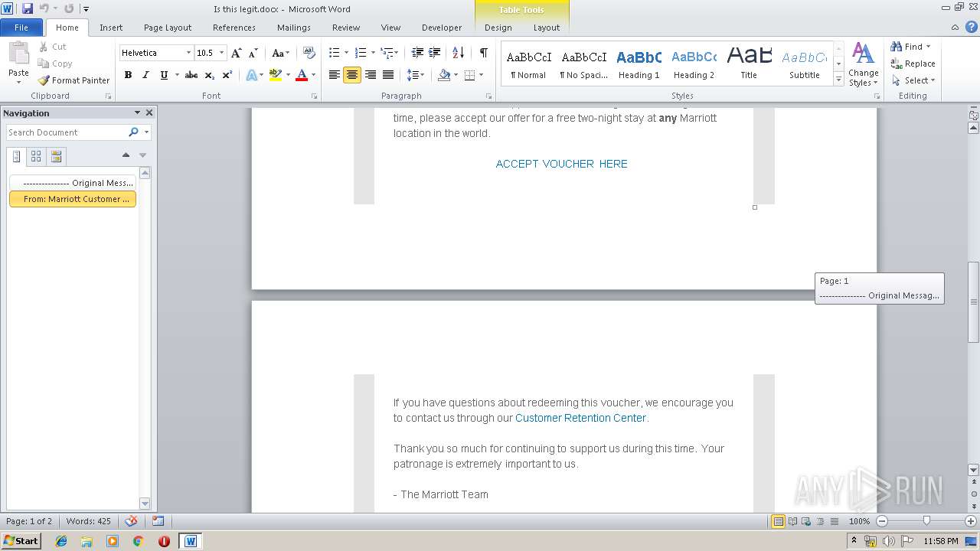Image resolution: width=980 pixels, height=551 pixels.
Task: Open Select dropdown in Editing group
Action: coord(913,80)
